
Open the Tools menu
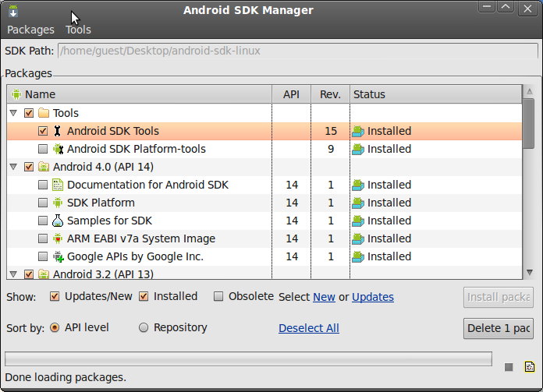click(x=78, y=30)
